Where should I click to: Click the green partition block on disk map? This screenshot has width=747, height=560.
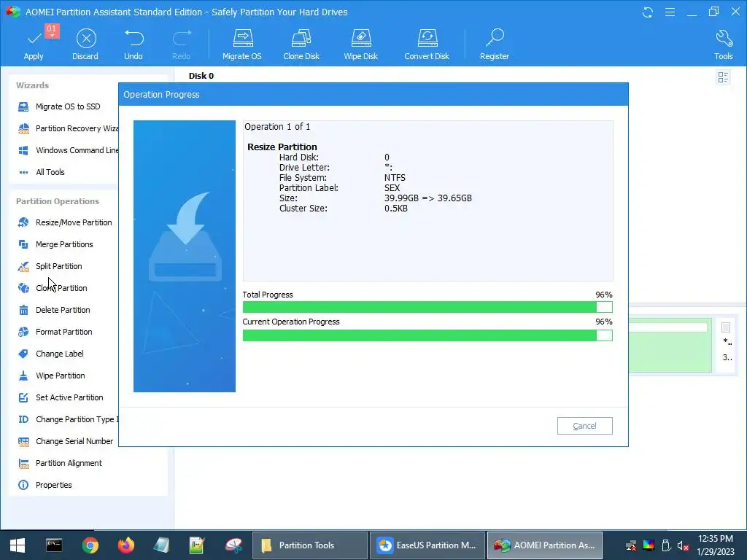coord(670,346)
